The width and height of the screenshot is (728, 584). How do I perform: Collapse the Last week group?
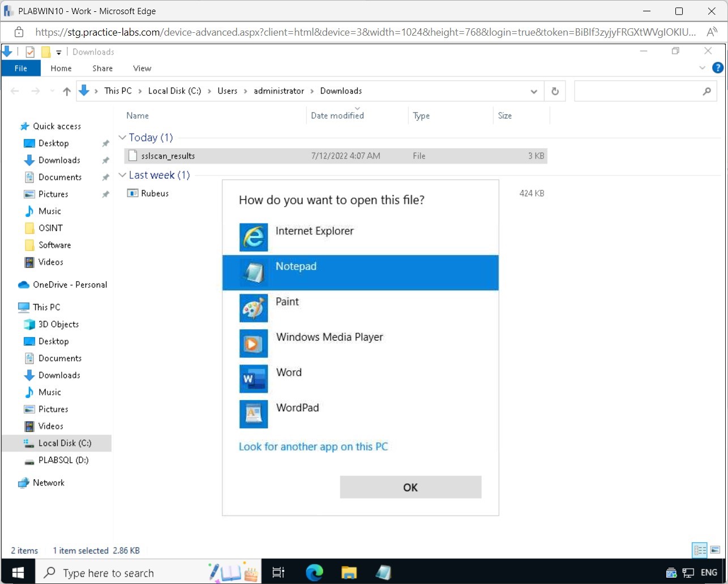122,175
